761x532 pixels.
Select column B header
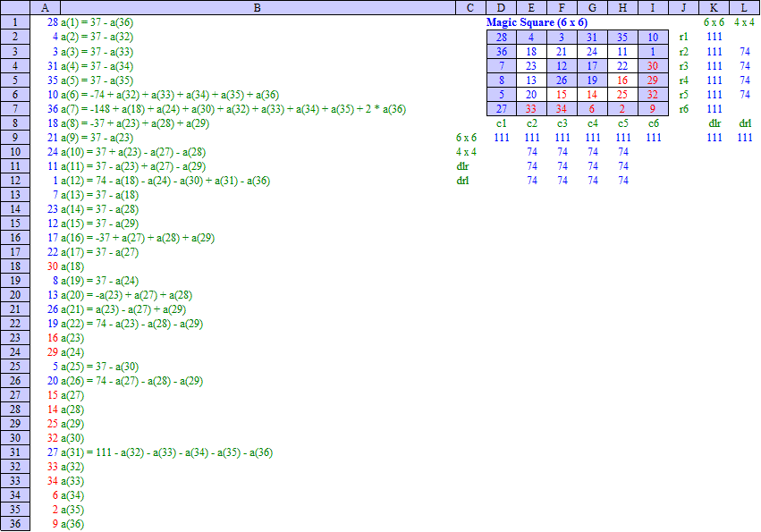[258, 8]
